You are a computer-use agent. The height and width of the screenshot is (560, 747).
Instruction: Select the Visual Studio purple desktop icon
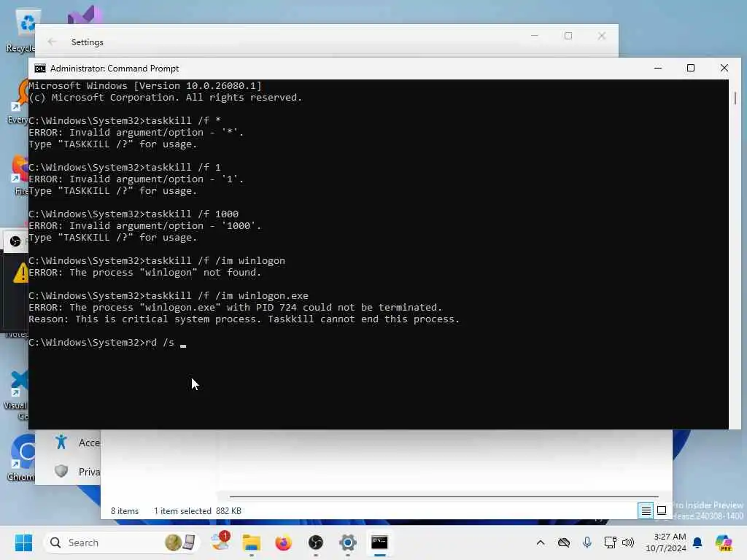click(x=84, y=15)
